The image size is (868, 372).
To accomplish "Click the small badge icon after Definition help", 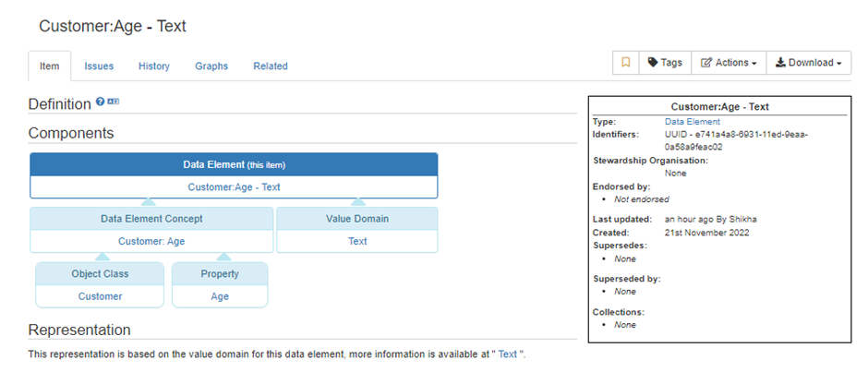I will coord(114,102).
